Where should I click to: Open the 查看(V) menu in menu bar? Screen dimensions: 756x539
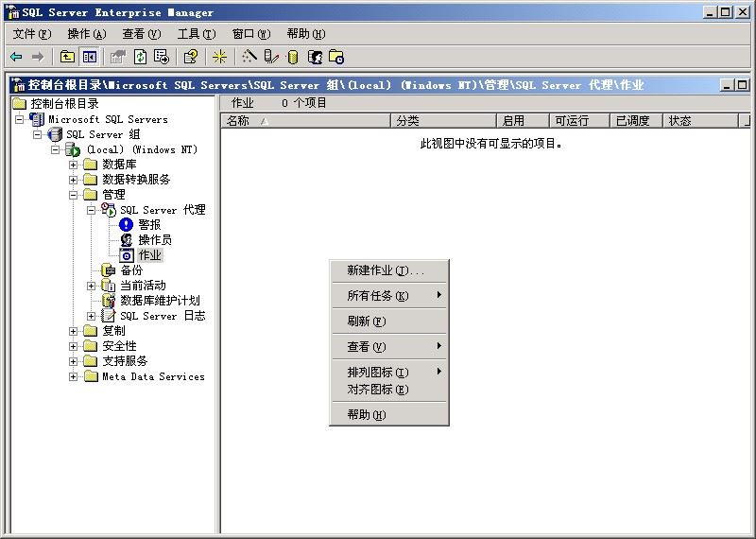141,34
